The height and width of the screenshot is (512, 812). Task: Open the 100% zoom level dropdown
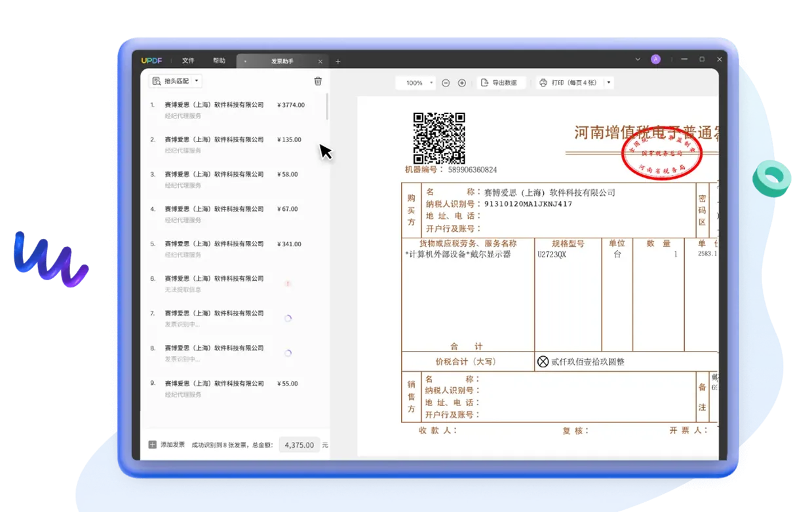click(416, 83)
